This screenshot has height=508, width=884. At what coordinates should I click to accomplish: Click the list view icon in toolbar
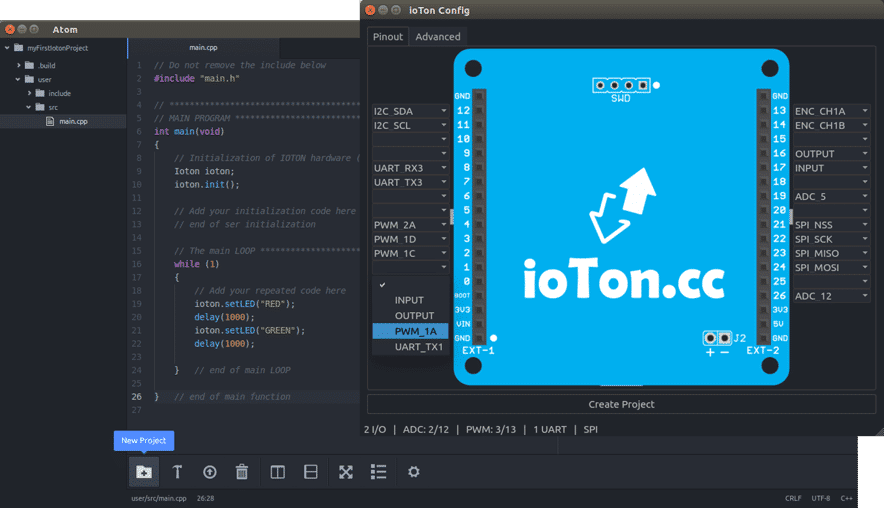click(378, 472)
